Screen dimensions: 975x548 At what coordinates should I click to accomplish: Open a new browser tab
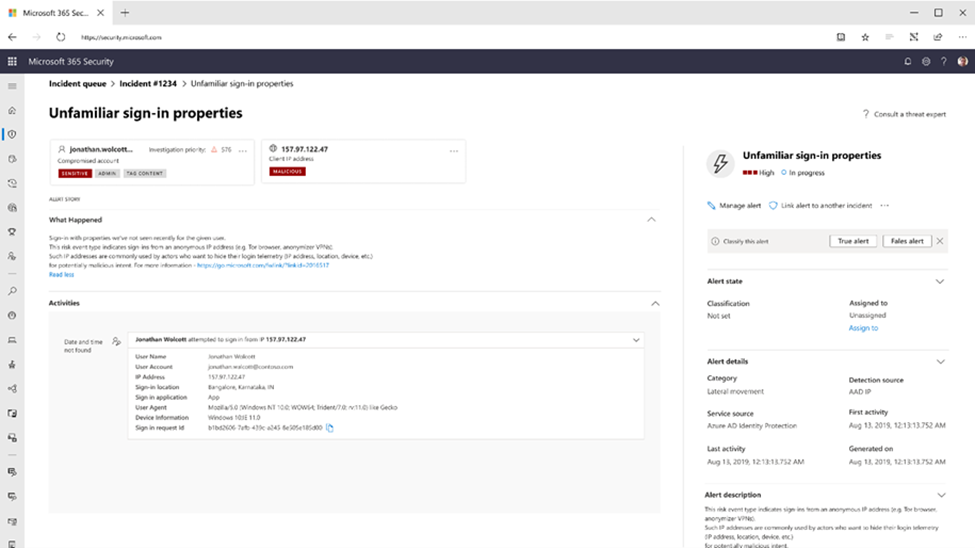[x=125, y=12]
